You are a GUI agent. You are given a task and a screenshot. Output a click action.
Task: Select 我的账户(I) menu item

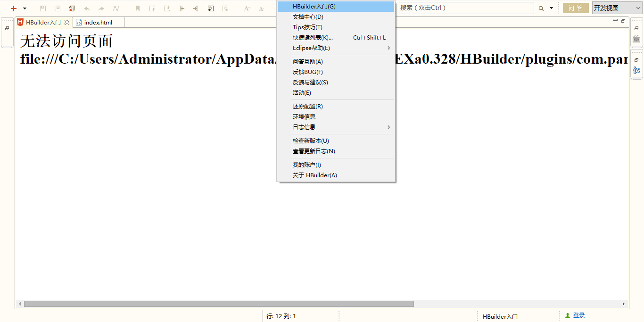click(336, 165)
